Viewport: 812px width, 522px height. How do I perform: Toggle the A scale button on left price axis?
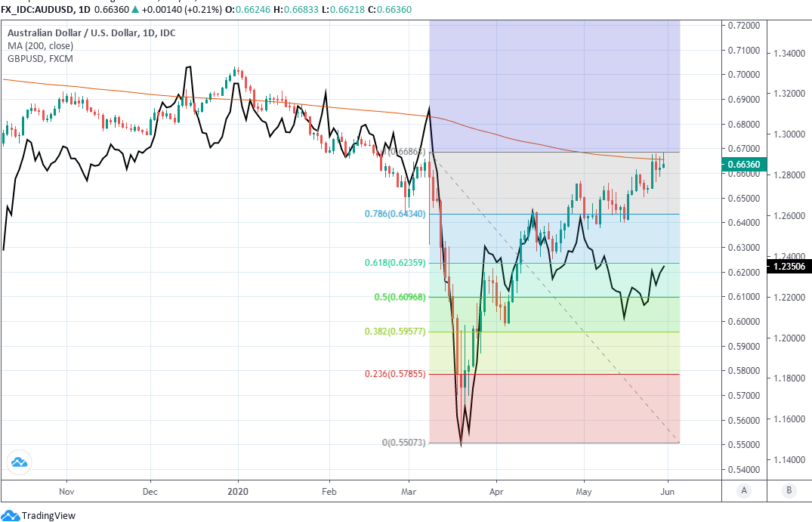(744, 490)
